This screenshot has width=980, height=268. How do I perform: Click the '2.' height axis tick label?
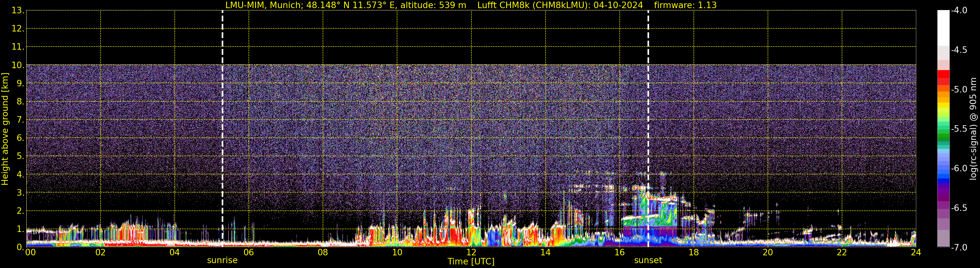pyautogui.click(x=20, y=211)
